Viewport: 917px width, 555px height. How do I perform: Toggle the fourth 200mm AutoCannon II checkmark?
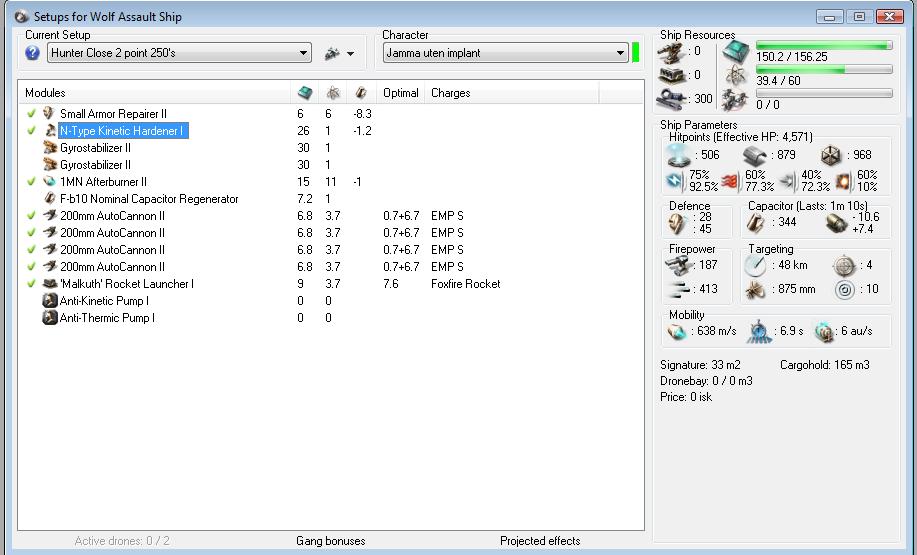[32, 266]
